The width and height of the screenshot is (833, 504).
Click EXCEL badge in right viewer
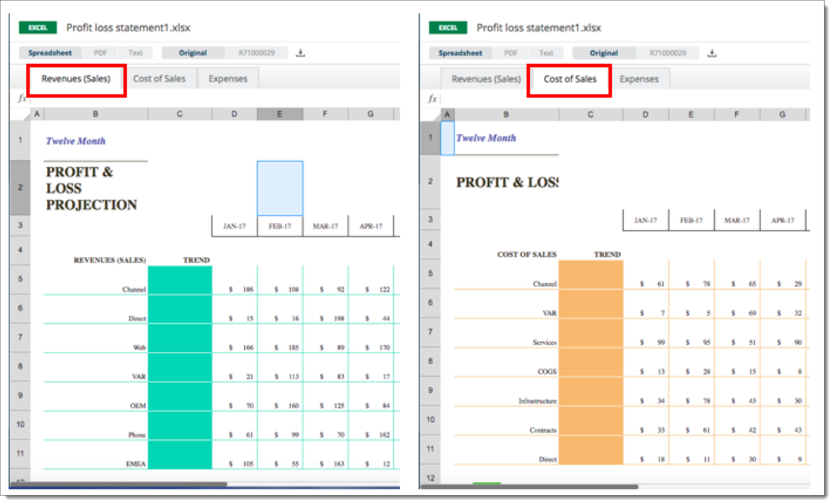pyautogui.click(x=448, y=27)
